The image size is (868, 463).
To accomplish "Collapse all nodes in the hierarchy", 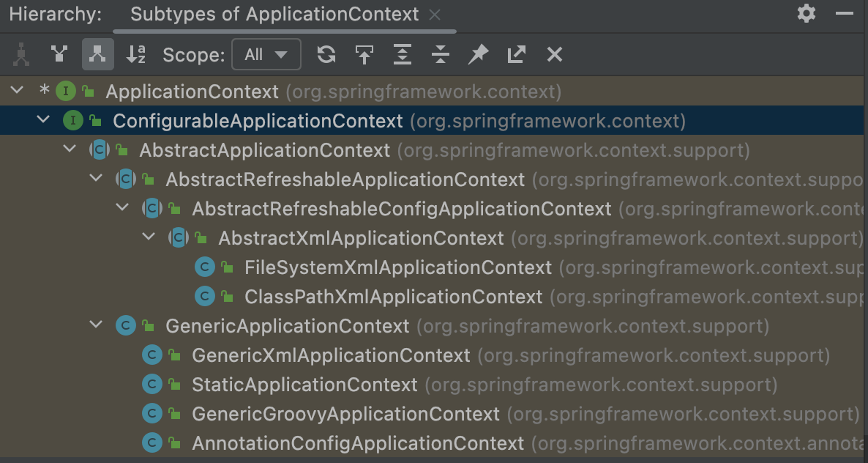I will [441, 54].
